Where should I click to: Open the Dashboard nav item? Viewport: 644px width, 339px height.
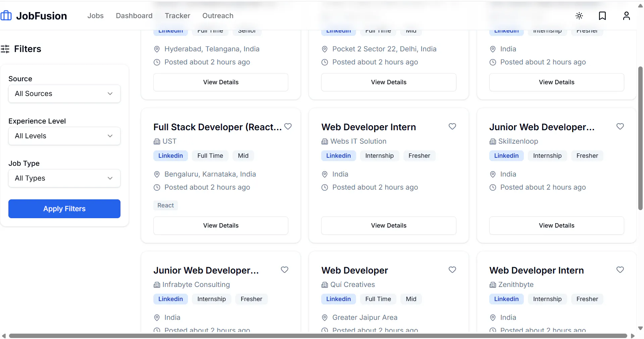click(x=134, y=16)
